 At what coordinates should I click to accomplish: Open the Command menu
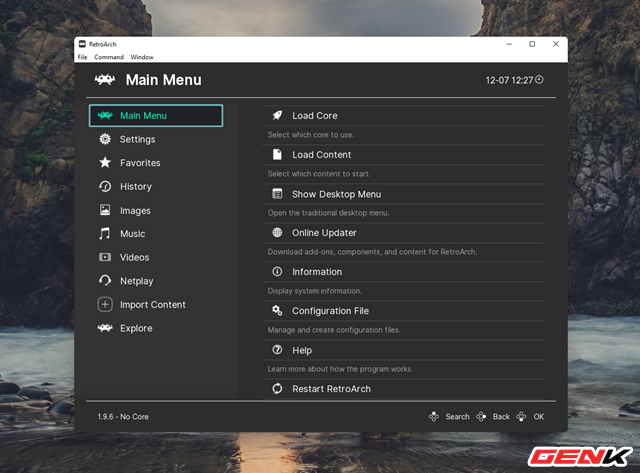tap(109, 57)
